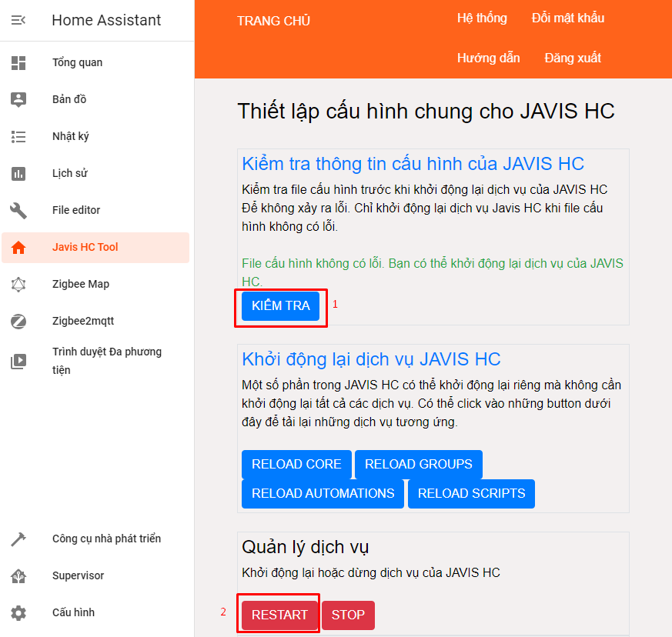672x637 pixels.
Task: Click the Supervisor icon in the sidebar
Action: coord(18,576)
